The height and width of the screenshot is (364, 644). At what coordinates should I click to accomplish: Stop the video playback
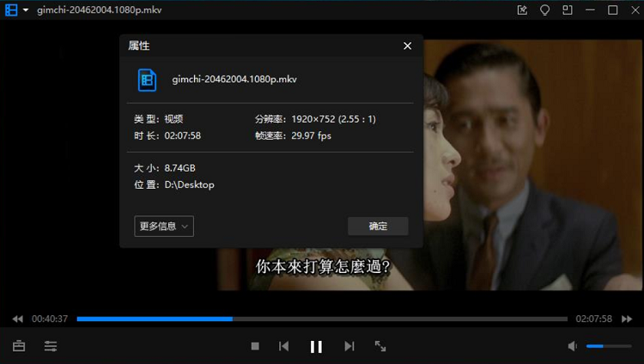click(x=255, y=346)
